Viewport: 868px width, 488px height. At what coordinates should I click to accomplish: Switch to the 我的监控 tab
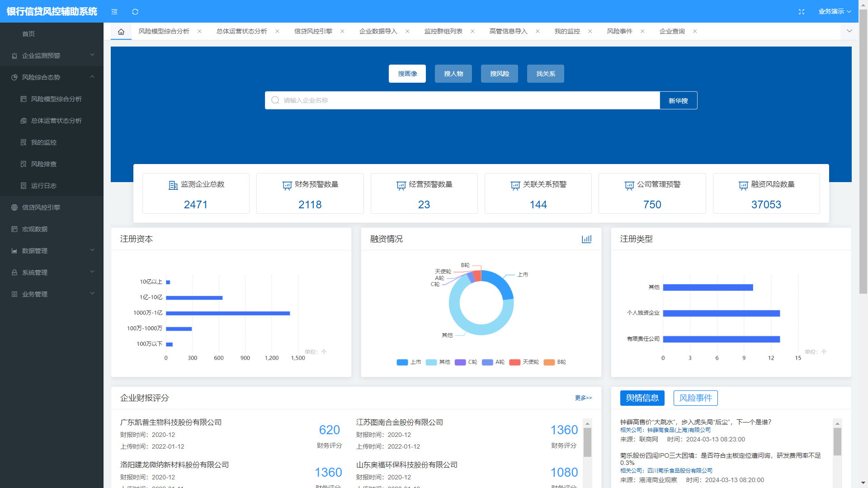567,32
